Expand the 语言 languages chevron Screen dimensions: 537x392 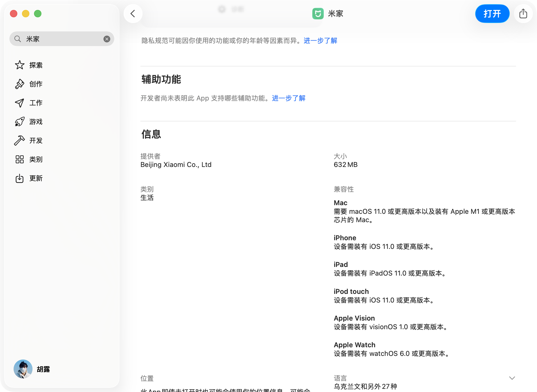click(512, 378)
